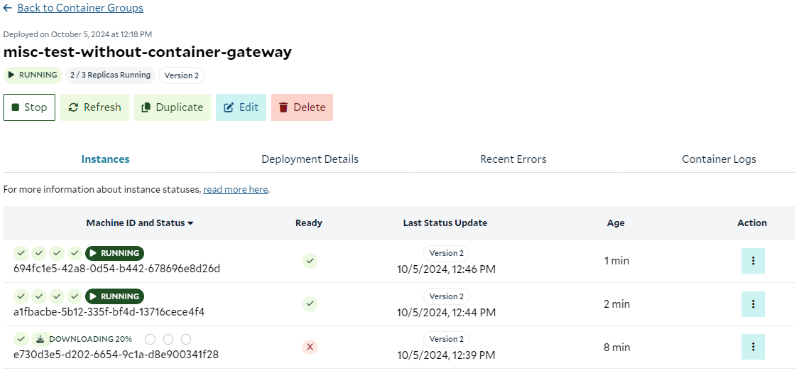Click the RUNNING badge on instance a1fbacbe
Screen dimensions: 798x373
[x=115, y=296]
